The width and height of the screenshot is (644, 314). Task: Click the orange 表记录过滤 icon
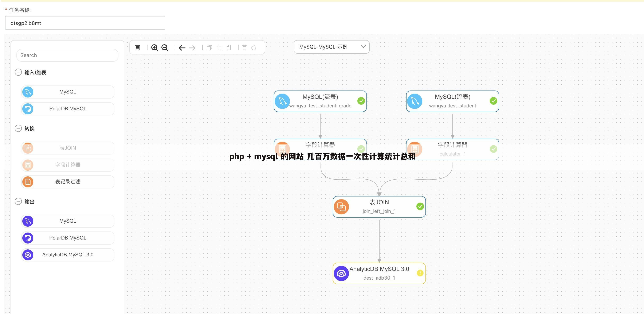point(28,182)
